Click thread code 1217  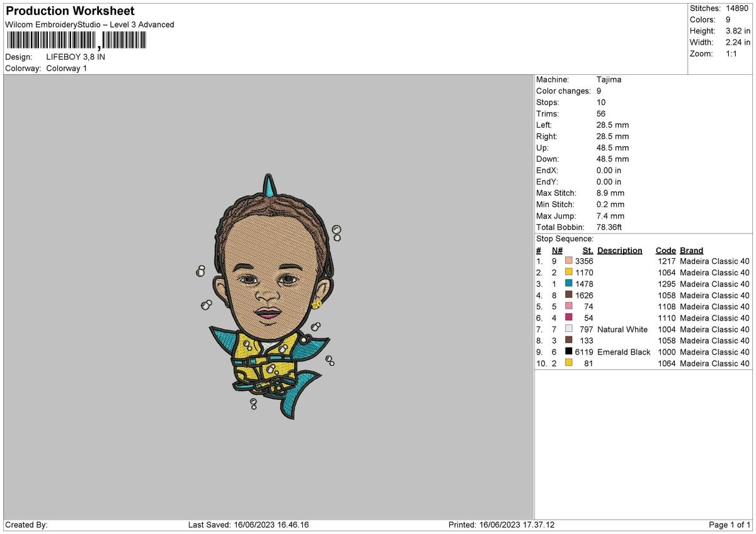coord(667,261)
